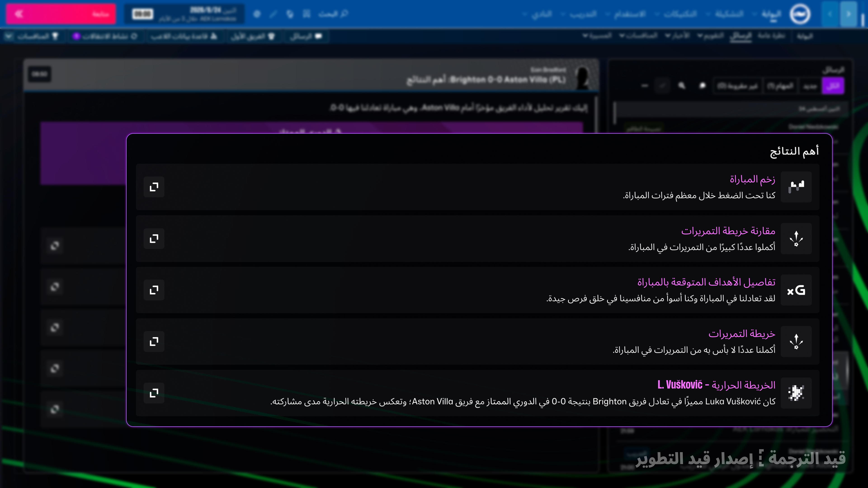Click the Brighton club badge in top bar
Image resolution: width=868 pixels, height=488 pixels.
click(x=800, y=14)
